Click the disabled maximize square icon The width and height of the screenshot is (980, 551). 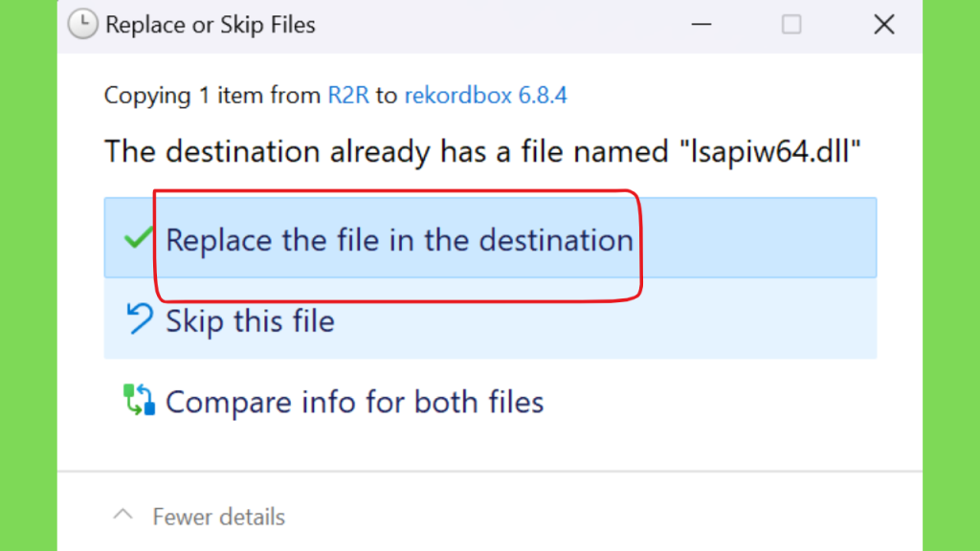click(x=791, y=24)
